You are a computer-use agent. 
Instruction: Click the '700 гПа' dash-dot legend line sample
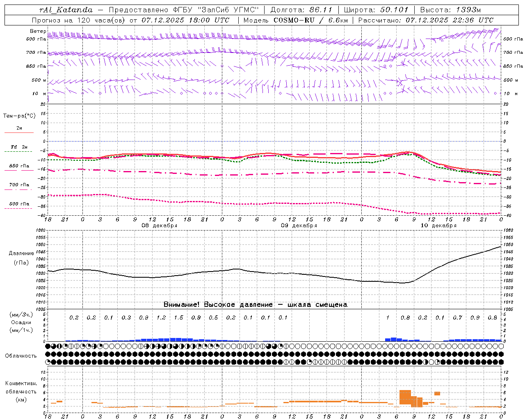click(x=19, y=190)
